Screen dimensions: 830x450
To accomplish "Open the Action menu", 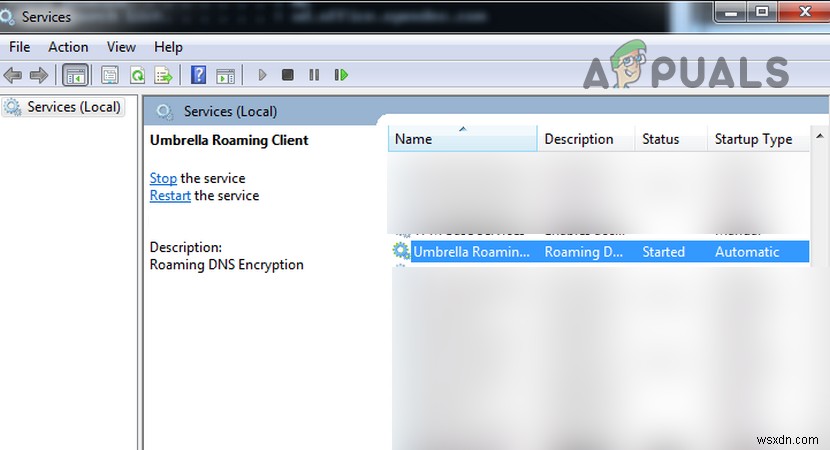I will point(68,47).
